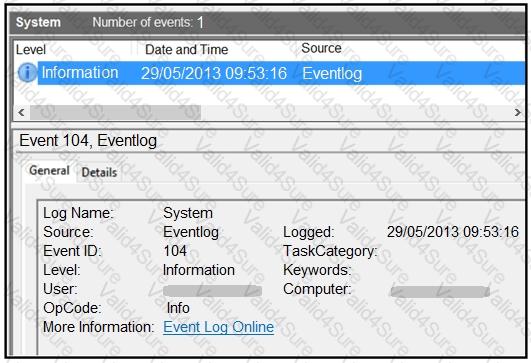Sort by Date and Time column header
This screenshot has height=363, width=531.
pyautogui.click(x=187, y=50)
